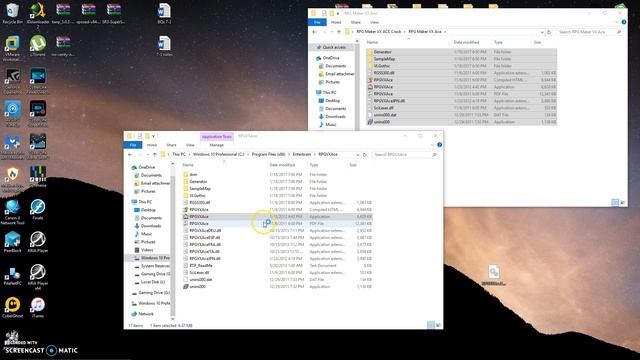Open address bar dropdown in RPG Maker VX Ace window

pyautogui.click(x=542, y=32)
